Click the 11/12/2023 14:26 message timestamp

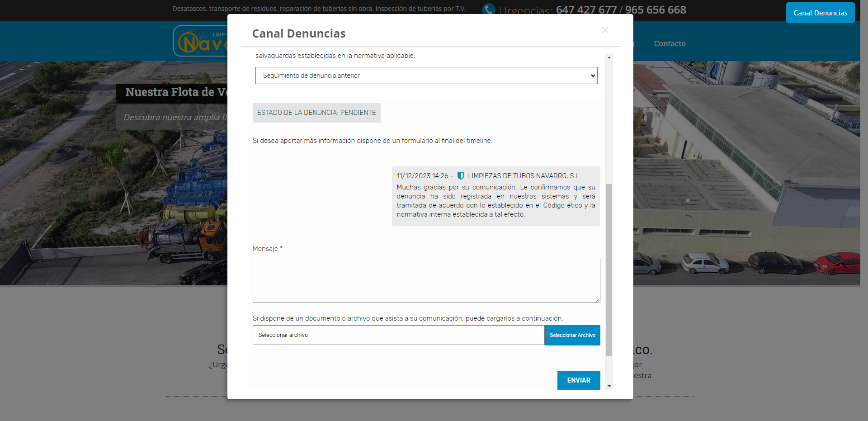click(x=423, y=176)
